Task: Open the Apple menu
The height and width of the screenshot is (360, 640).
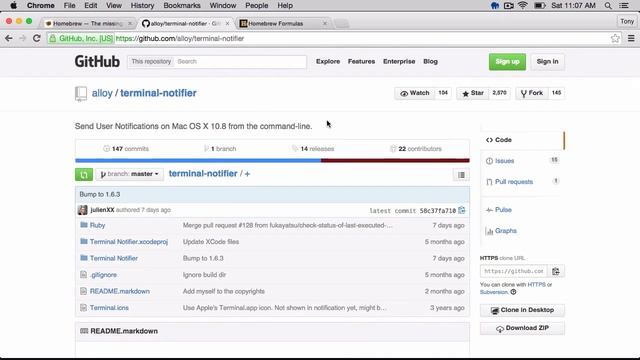Action: coord(13,6)
